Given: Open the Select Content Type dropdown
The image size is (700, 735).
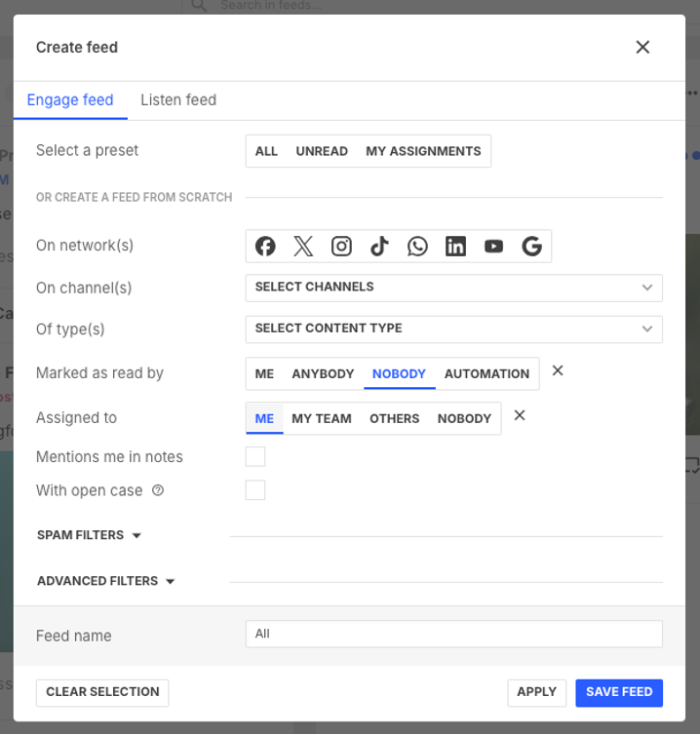Looking at the screenshot, I should point(454,329).
